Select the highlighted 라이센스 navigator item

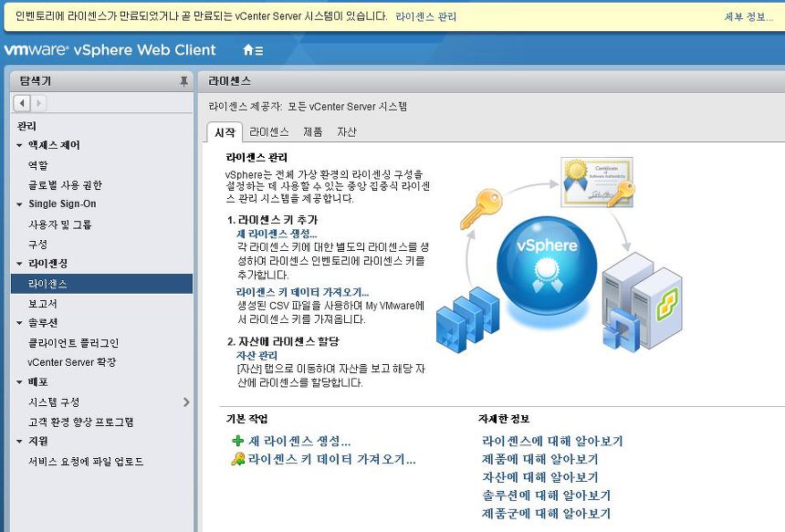101,284
